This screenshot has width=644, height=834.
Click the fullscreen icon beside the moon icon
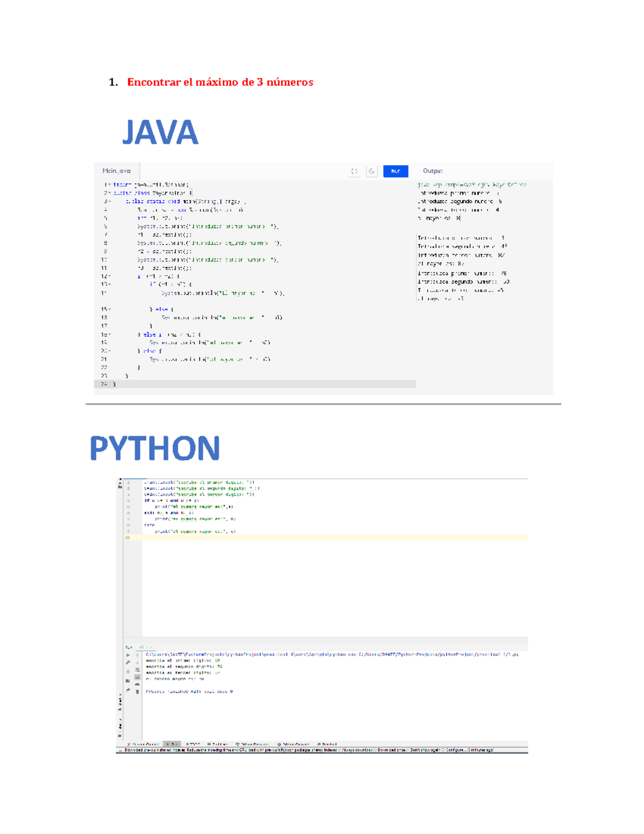tap(354, 171)
